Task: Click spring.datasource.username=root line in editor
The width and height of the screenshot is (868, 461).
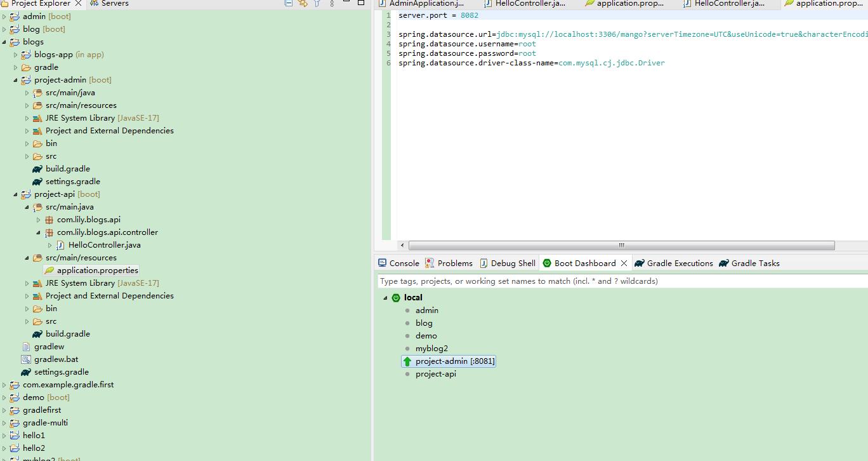Action: click(x=467, y=44)
